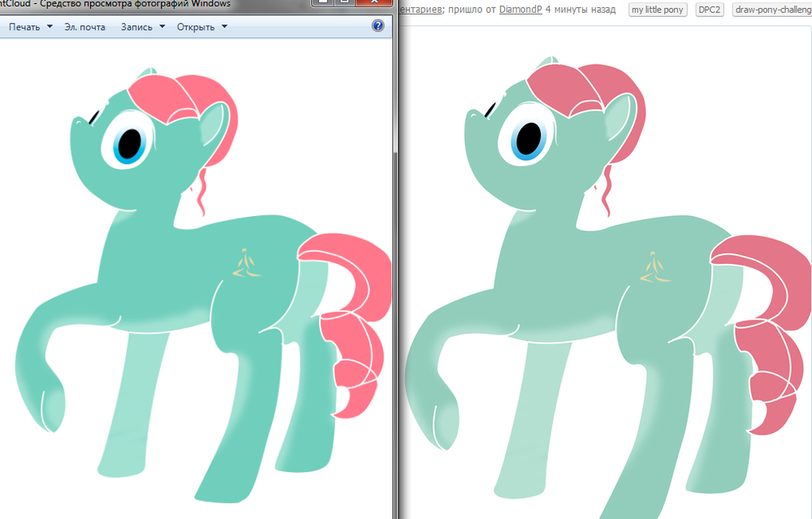Open help in Windows Photo Viewer
The height and width of the screenshot is (519, 812).
tap(378, 26)
